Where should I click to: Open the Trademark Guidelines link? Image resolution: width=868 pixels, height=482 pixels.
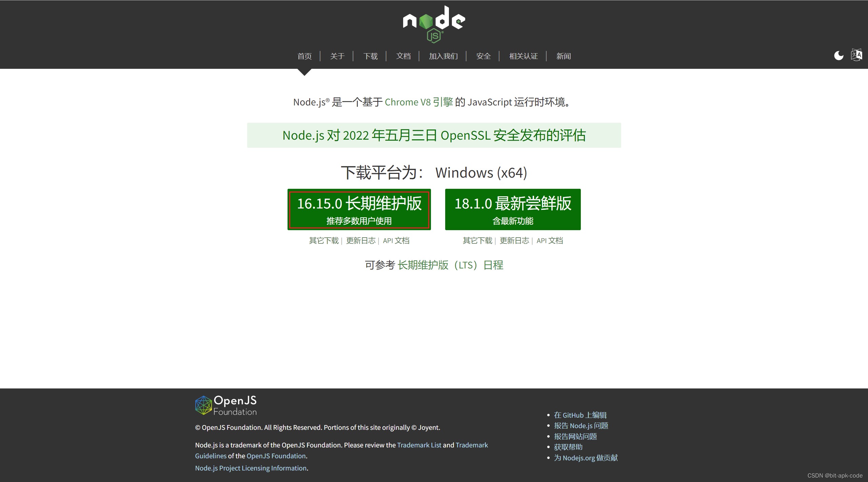click(x=472, y=445)
